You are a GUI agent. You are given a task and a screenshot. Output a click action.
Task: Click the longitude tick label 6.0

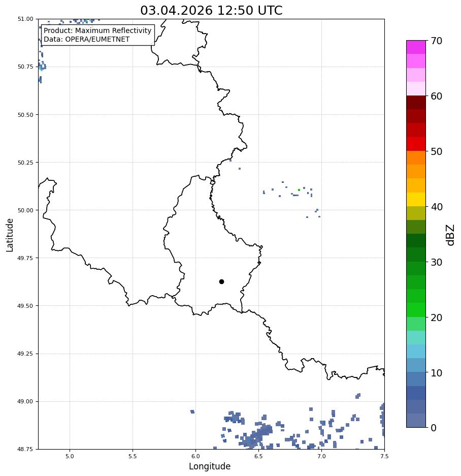[196, 456]
